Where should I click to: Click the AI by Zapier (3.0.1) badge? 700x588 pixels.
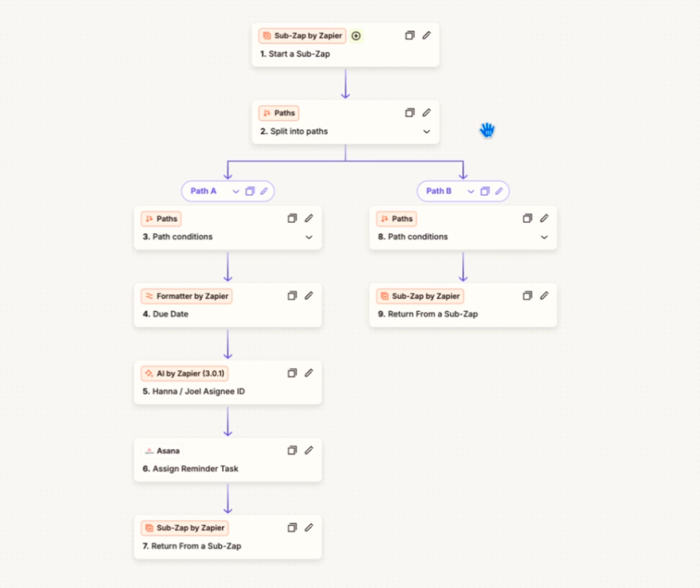click(185, 373)
